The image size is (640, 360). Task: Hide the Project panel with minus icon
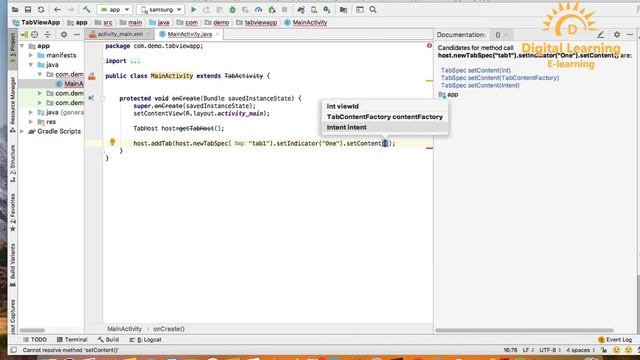tap(77, 35)
